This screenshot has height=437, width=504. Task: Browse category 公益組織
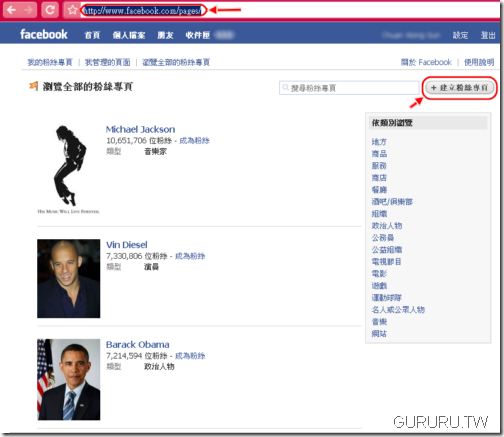387,250
